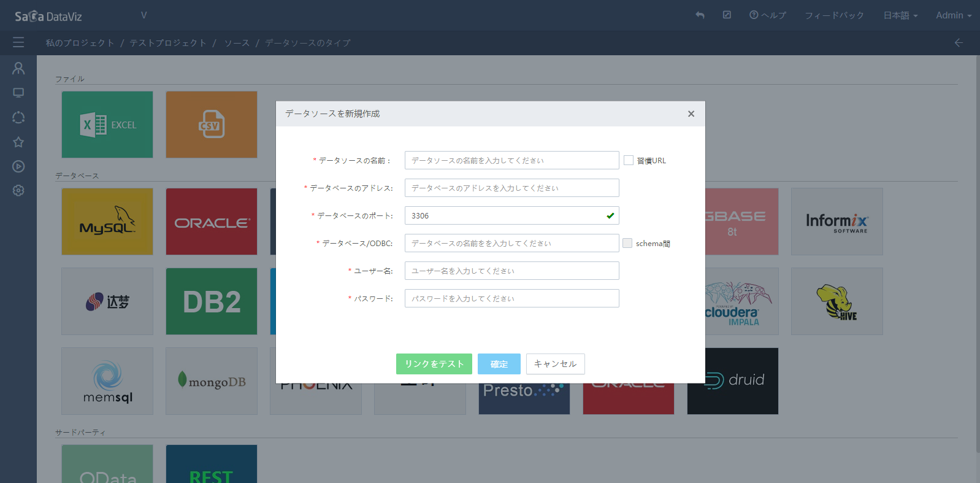This screenshot has width=980, height=483.
Task: Click the reply arrow icon in header
Action: 700,15
